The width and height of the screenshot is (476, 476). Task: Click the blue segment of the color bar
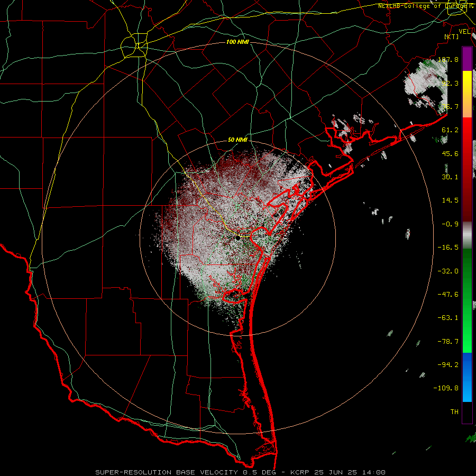coord(467,377)
